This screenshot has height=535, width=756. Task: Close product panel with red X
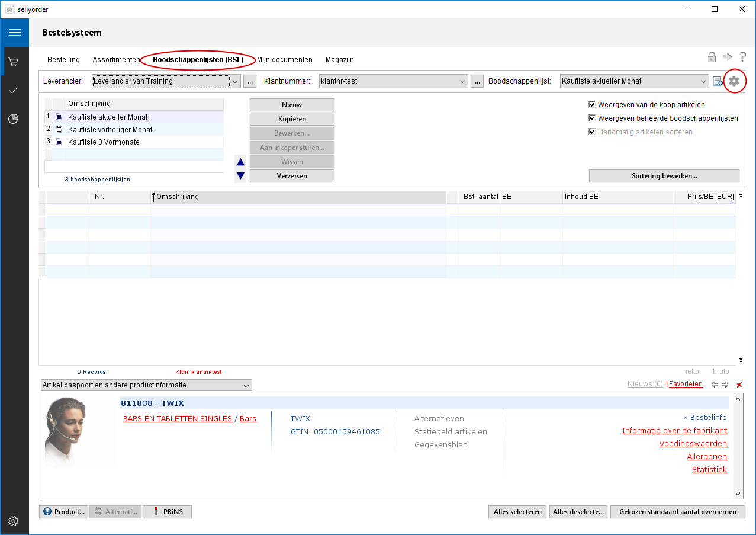pos(739,385)
